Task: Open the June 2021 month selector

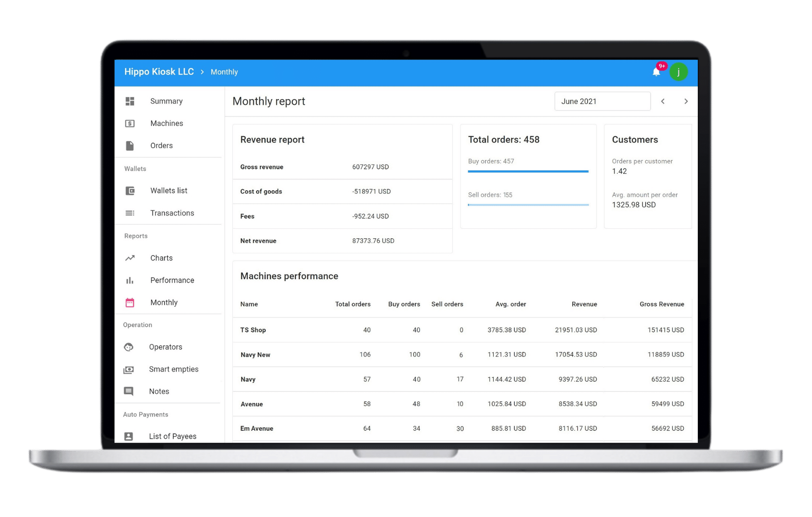Action: [602, 101]
